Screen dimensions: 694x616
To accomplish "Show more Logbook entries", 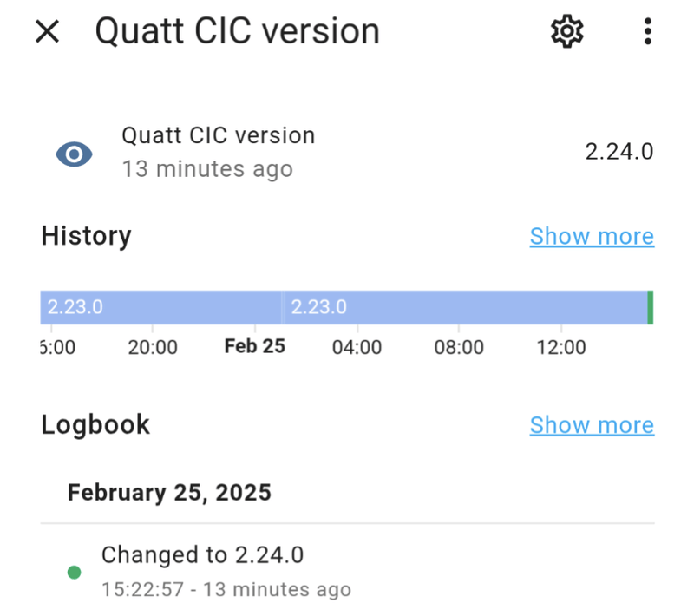I will (x=592, y=425).
